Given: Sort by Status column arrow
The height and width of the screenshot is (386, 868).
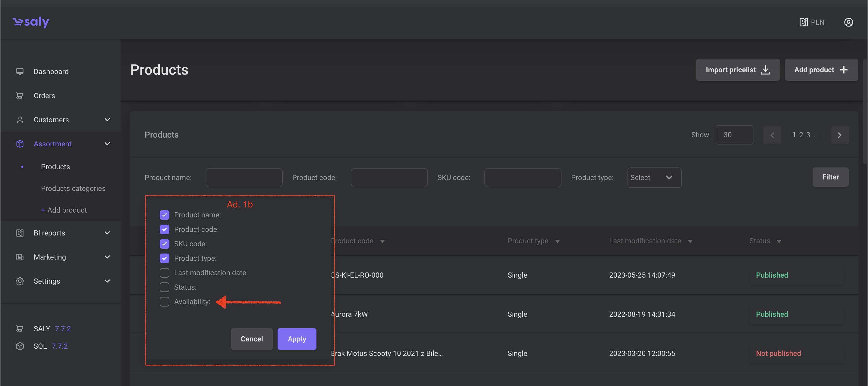Looking at the screenshot, I should (x=779, y=241).
